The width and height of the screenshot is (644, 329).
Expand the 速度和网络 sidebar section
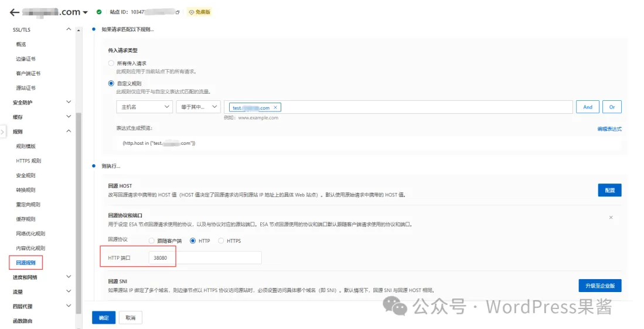pyautogui.click(x=69, y=277)
